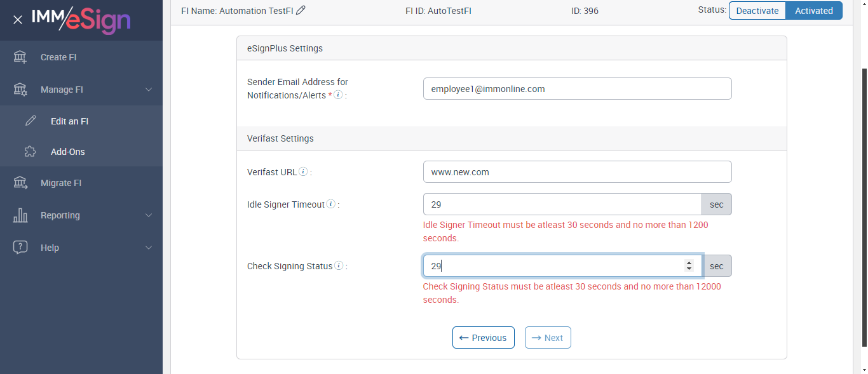Open the Edit an FI menu item
Viewport: 868px width, 374px height.
[69, 121]
